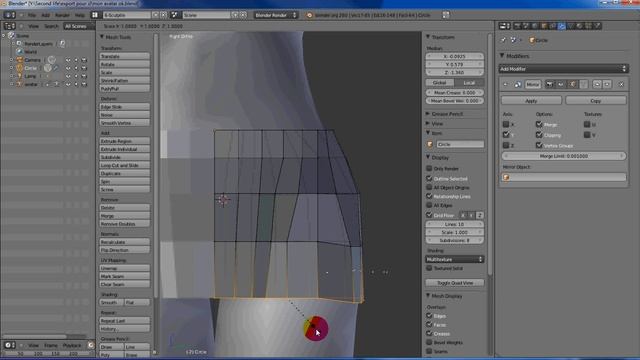The image size is (640, 360).
Task: Click the RenderLayers icon in Outliner
Action: [x=19, y=44]
